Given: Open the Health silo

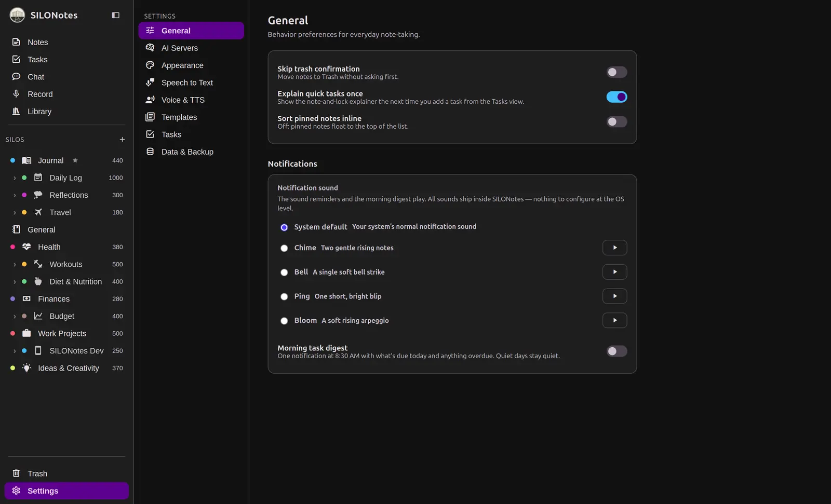Looking at the screenshot, I should pos(66,247).
